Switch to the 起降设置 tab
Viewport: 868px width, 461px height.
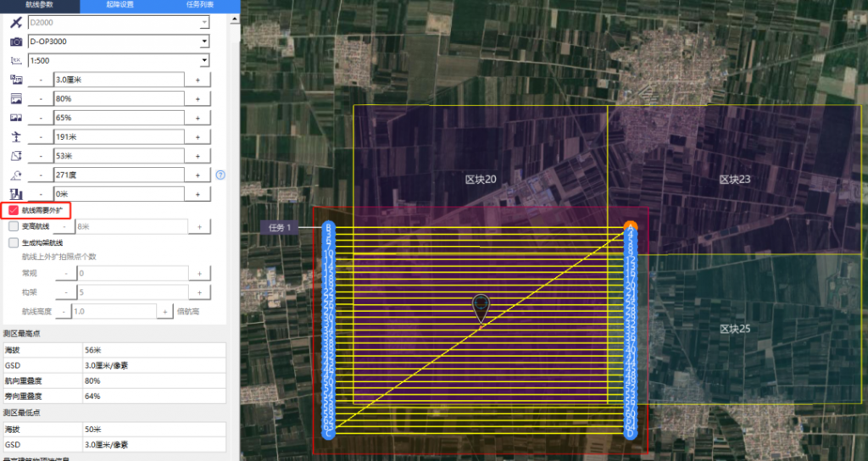click(x=120, y=5)
